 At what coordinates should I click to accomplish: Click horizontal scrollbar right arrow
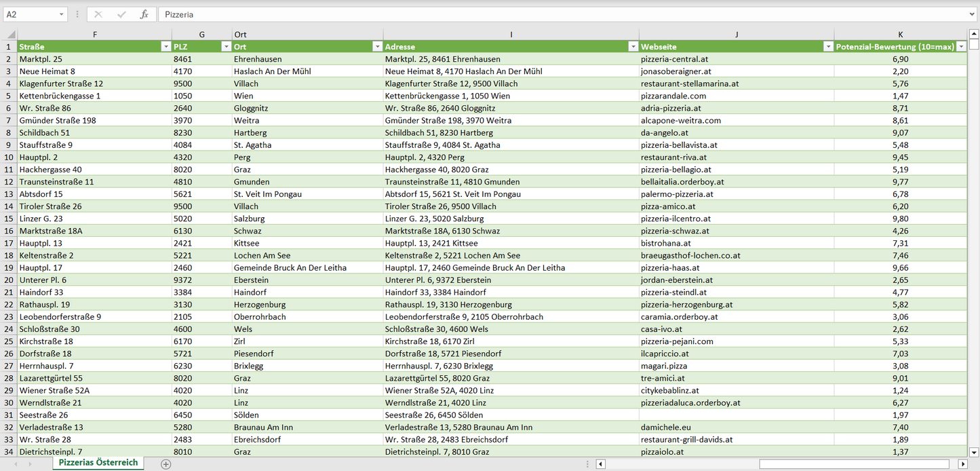(x=962, y=464)
